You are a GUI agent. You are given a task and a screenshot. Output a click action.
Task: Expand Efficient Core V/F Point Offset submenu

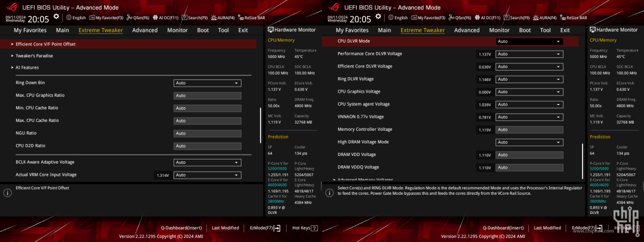128,44
